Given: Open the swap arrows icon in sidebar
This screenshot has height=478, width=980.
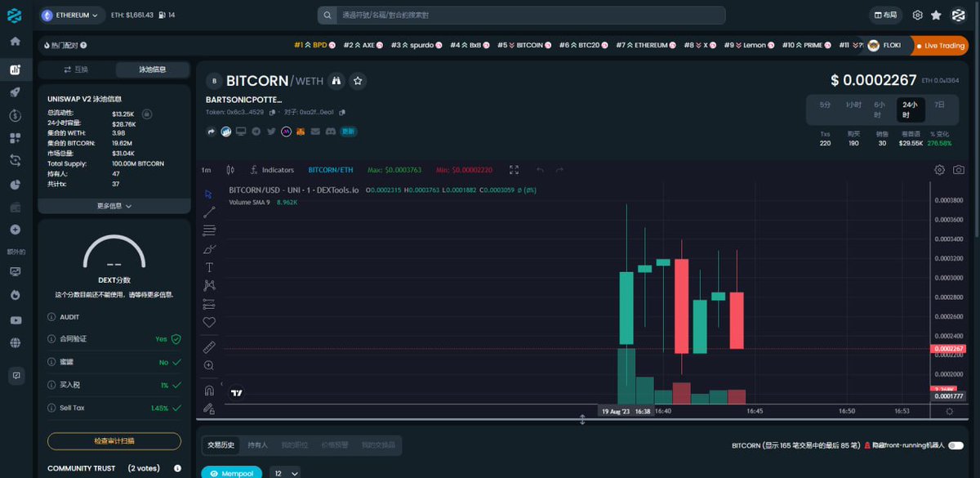Looking at the screenshot, I should coord(15,161).
